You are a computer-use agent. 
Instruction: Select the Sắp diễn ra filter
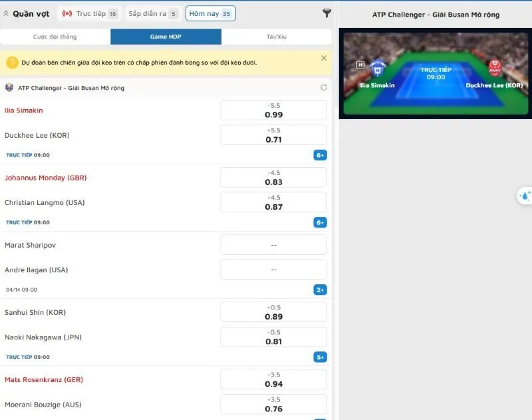coord(153,13)
